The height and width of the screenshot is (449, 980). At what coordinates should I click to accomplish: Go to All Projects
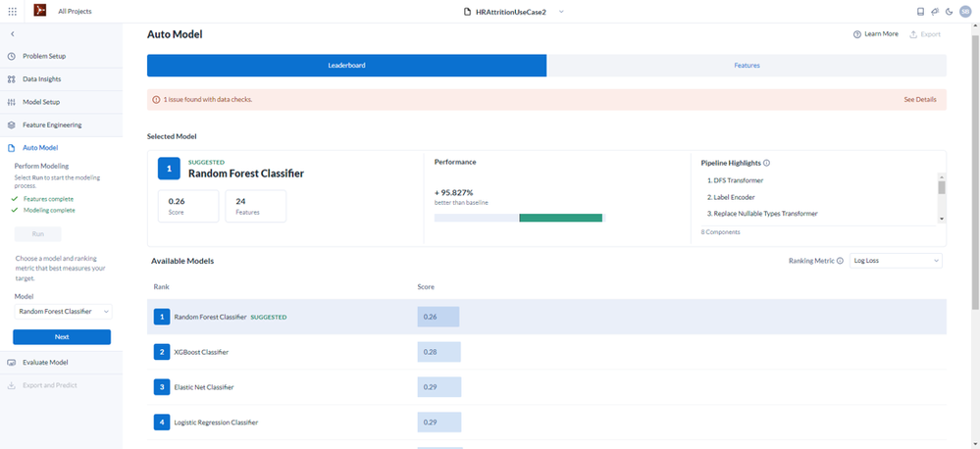(x=75, y=11)
